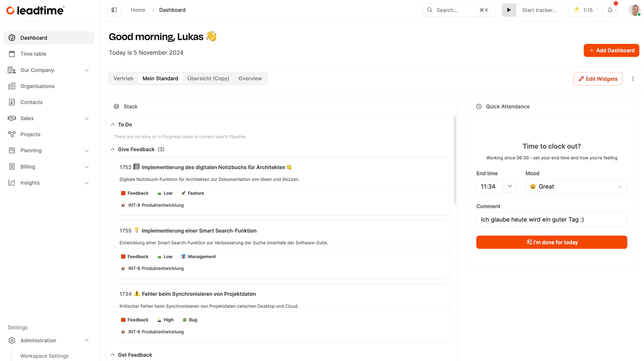This screenshot has width=644, height=361.
Task: Expand the Sales sidebar submenu
Action: (86, 119)
